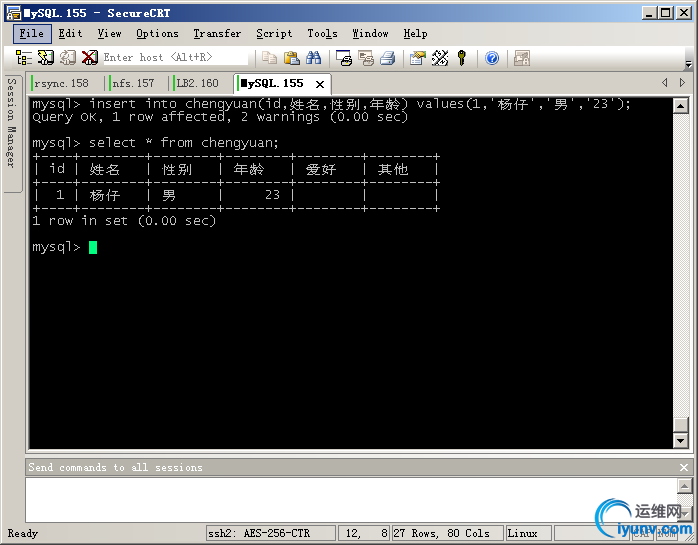This screenshot has width=698, height=545.
Task: Click the public key assistant key icon
Action: pos(462,58)
